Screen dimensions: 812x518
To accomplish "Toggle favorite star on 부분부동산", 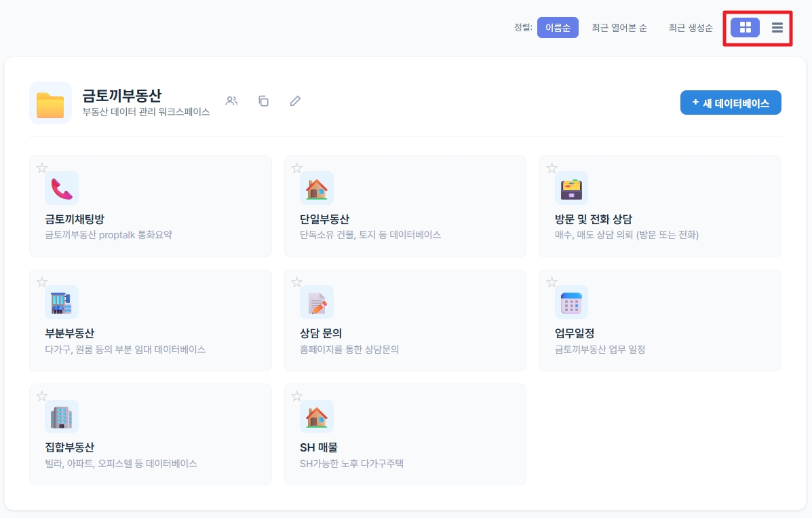I will click(42, 282).
